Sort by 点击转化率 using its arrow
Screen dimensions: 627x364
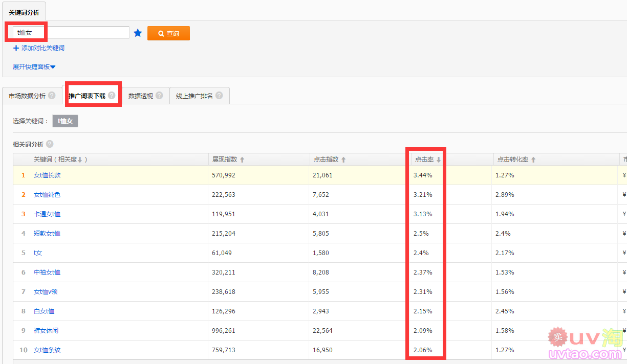click(x=533, y=160)
